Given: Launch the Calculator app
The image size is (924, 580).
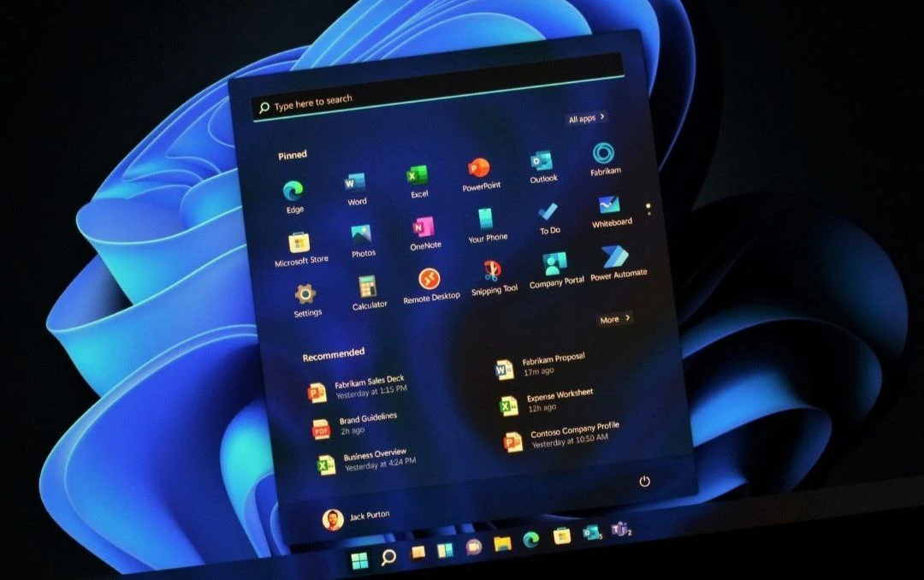Looking at the screenshot, I should coord(368,292).
